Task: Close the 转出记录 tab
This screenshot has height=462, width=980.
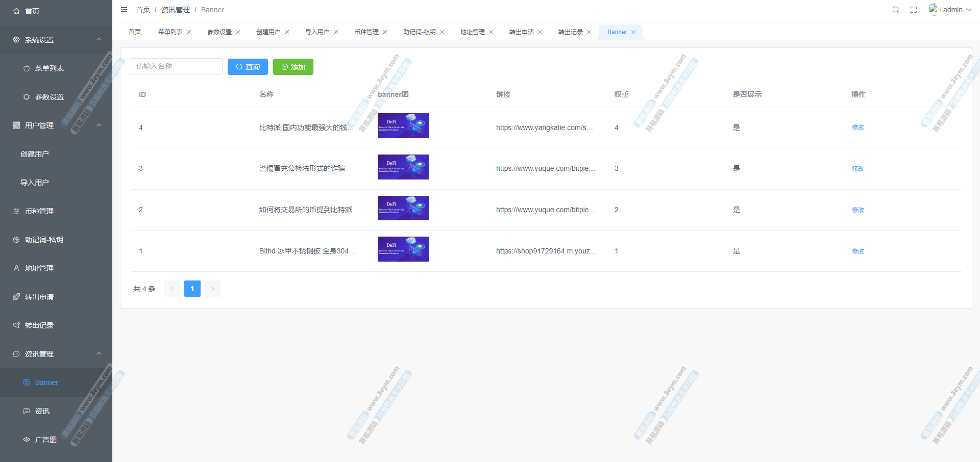Action: (x=589, y=32)
